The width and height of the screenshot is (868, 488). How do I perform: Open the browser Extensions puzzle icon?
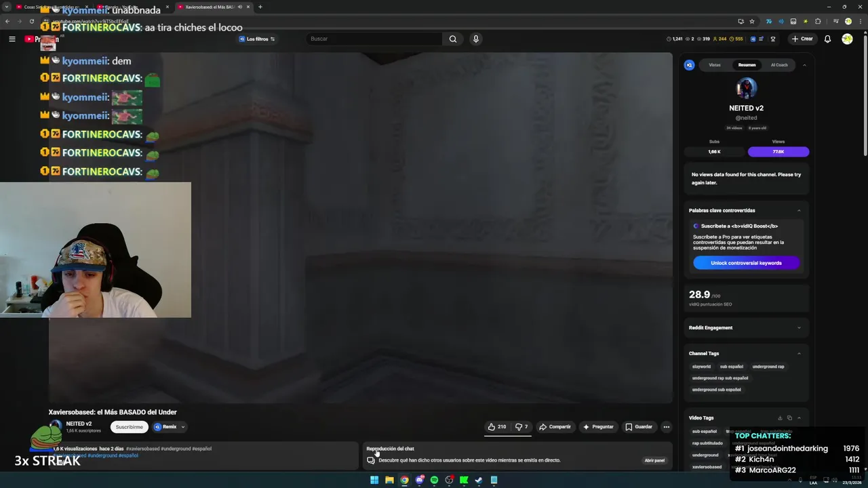(x=818, y=21)
